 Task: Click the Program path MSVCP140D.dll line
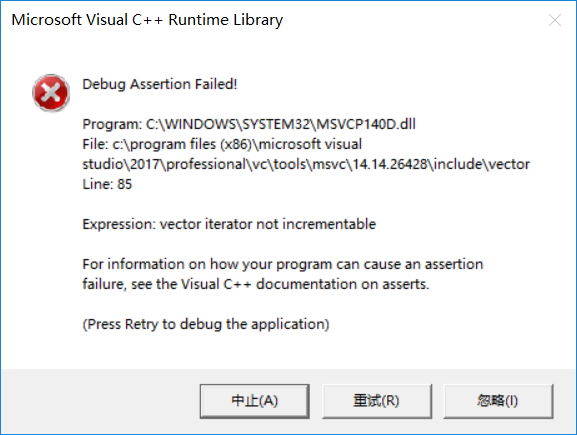click(249, 124)
